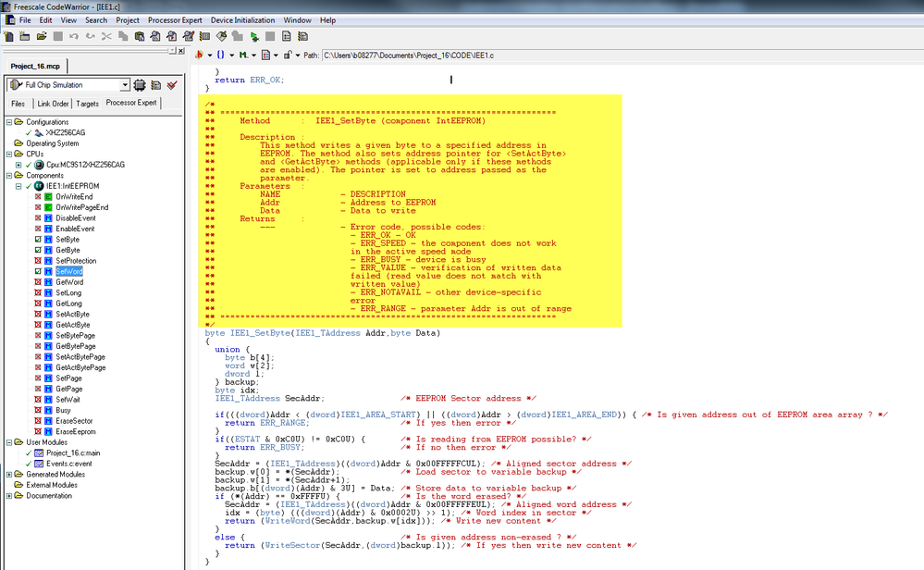924x570 pixels.
Task: Open the Project menu
Action: point(128,20)
